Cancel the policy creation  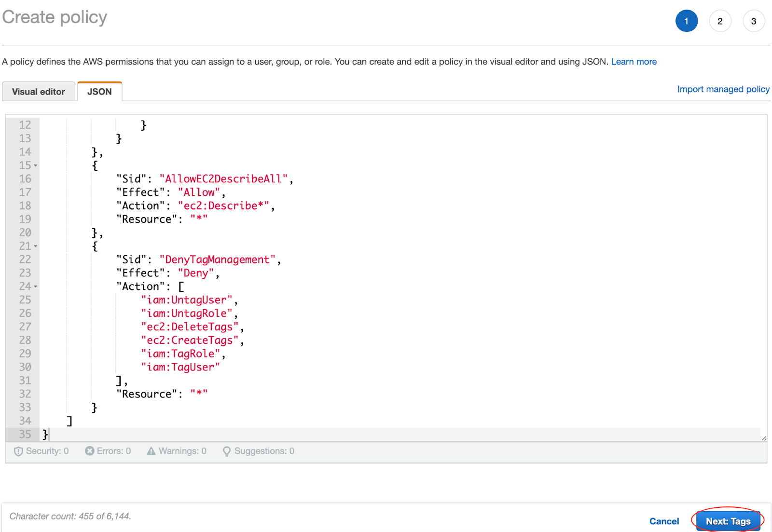(663, 521)
